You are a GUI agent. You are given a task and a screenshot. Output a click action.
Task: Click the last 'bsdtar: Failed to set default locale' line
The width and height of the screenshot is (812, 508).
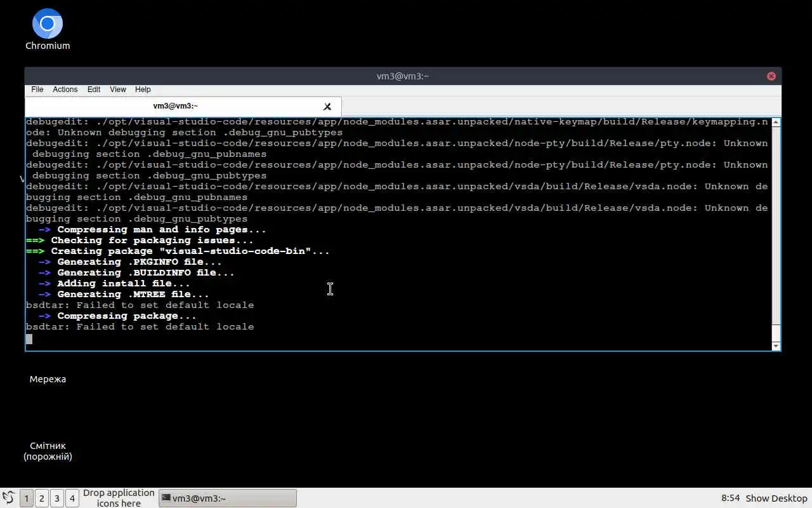pos(140,326)
